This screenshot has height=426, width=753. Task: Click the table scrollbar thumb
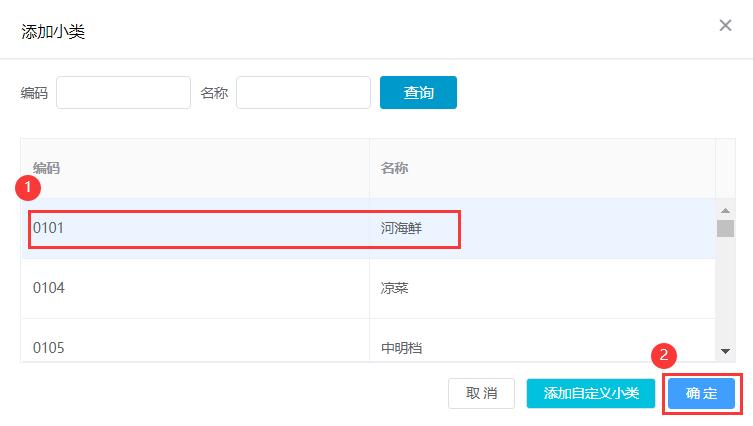(x=725, y=228)
